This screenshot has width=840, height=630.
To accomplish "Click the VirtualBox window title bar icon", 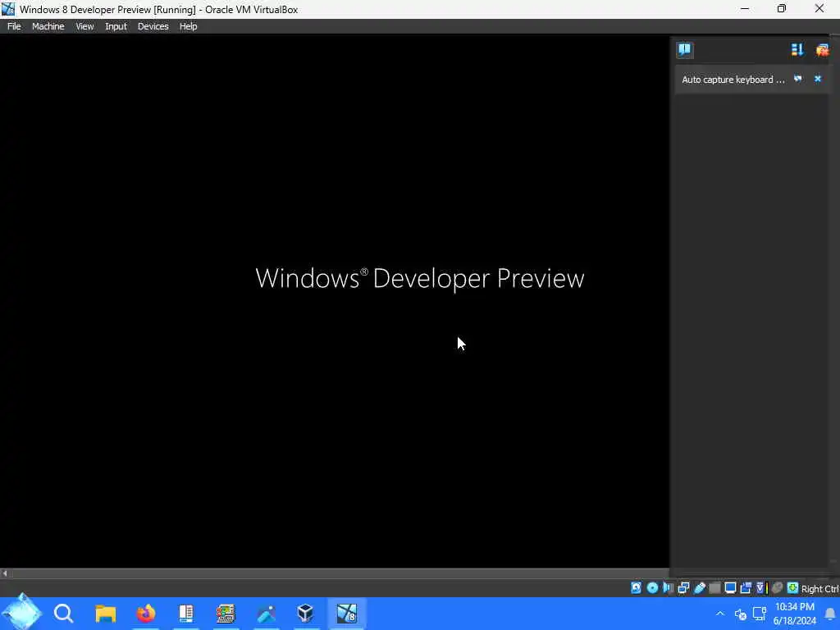I will tap(8, 9).
